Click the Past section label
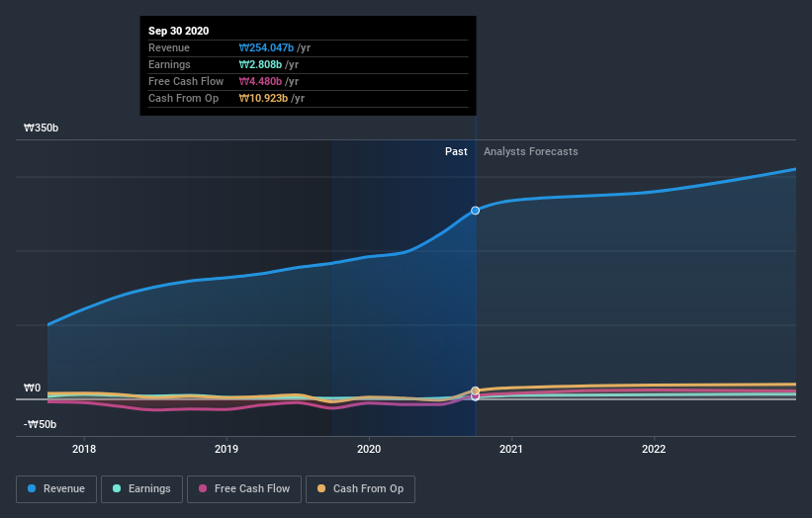812x518 pixels. tap(456, 151)
